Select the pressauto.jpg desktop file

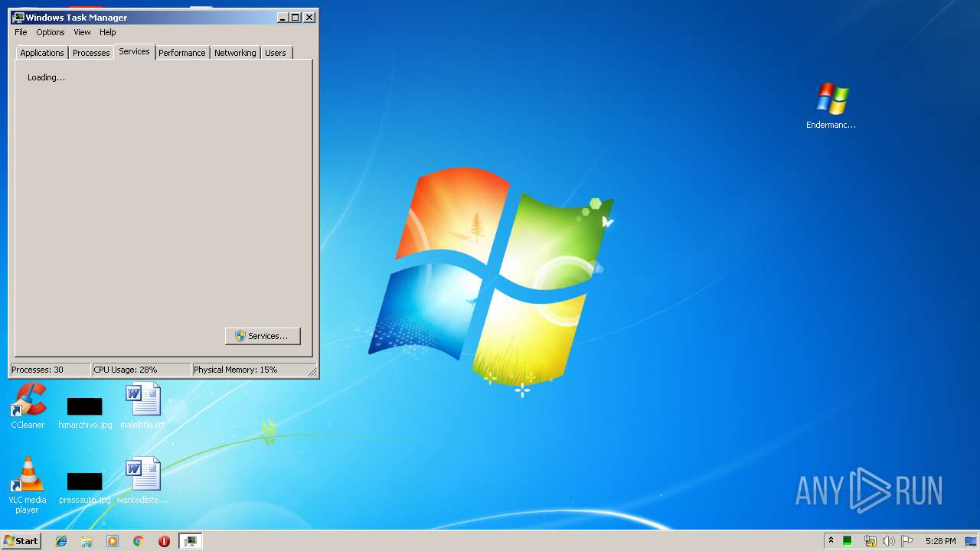pyautogui.click(x=85, y=487)
